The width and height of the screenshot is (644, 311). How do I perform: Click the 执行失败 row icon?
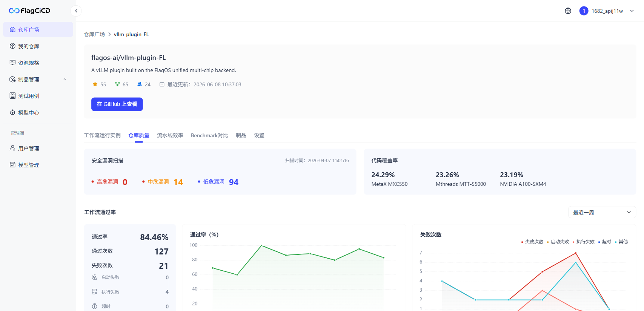click(x=95, y=292)
